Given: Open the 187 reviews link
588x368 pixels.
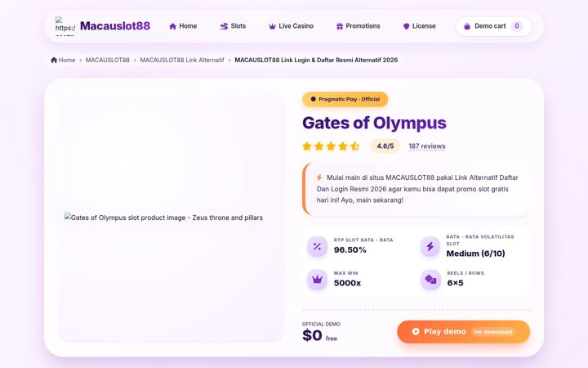Looking at the screenshot, I should pyautogui.click(x=427, y=146).
